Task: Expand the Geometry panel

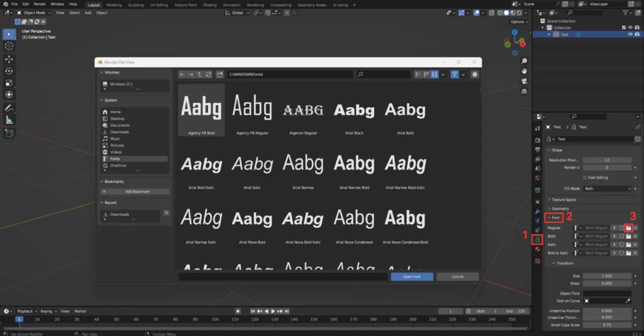Action: (560, 209)
